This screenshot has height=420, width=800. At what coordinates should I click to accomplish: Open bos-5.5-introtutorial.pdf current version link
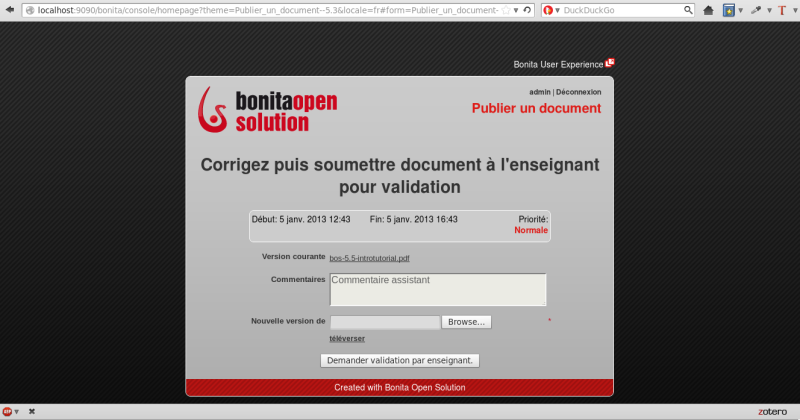(x=369, y=258)
